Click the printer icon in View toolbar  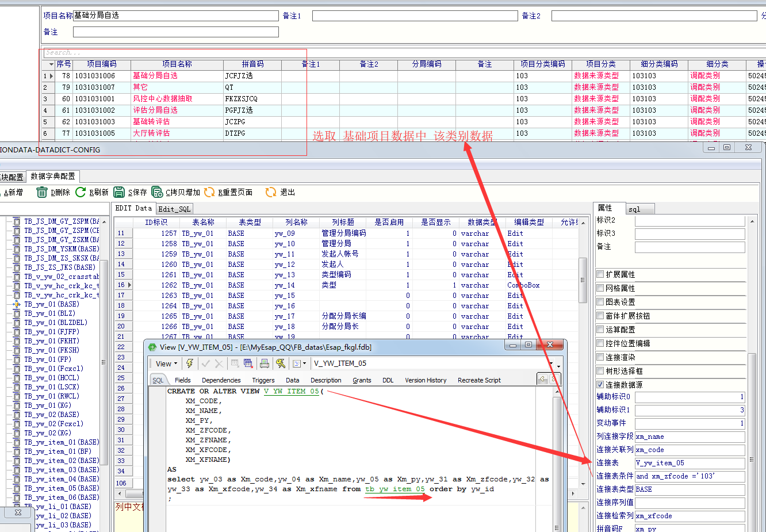click(x=265, y=363)
